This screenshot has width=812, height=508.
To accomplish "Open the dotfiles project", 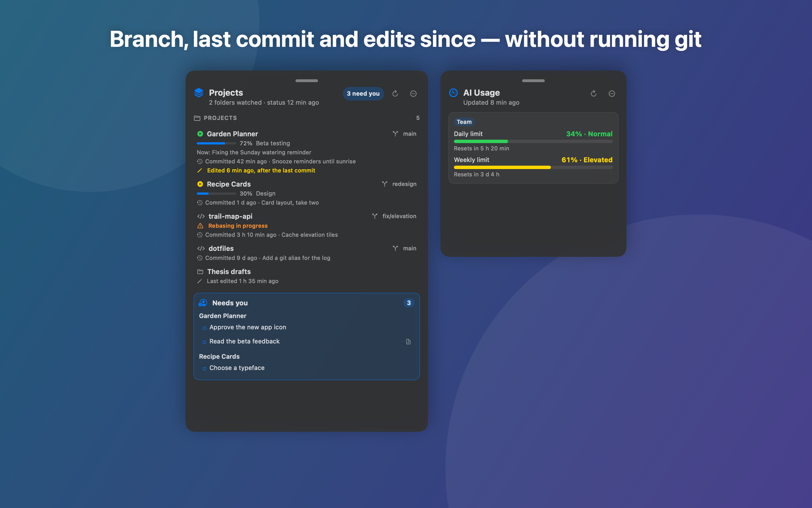I will tap(221, 248).
